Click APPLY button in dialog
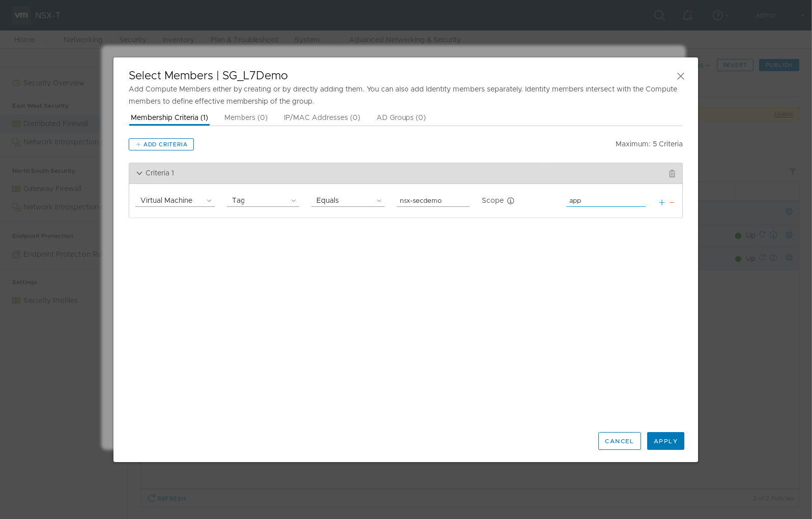Viewport: 812px width, 519px height. click(665, 441)
